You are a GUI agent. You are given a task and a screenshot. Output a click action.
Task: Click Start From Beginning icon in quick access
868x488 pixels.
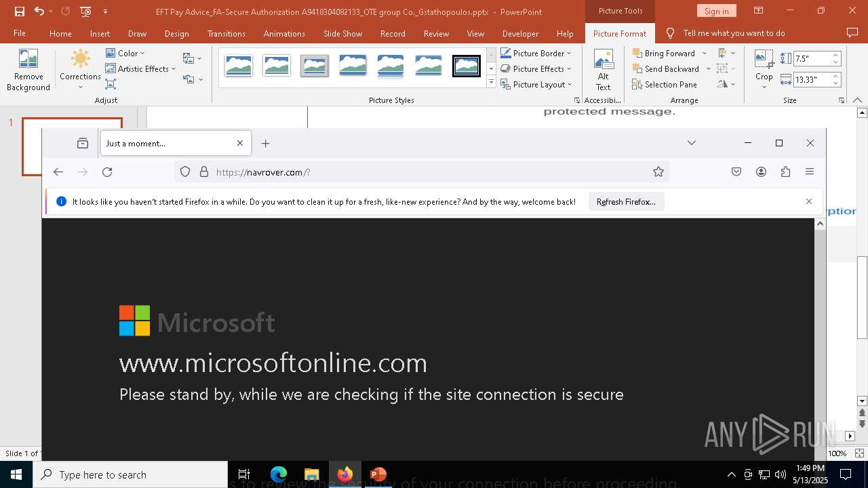click(85, 12)
